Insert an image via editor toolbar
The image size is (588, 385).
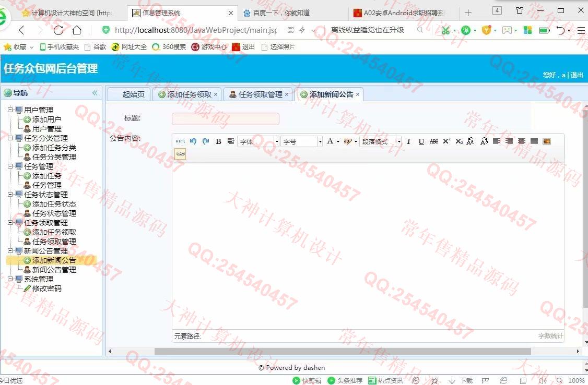[547, 141]
